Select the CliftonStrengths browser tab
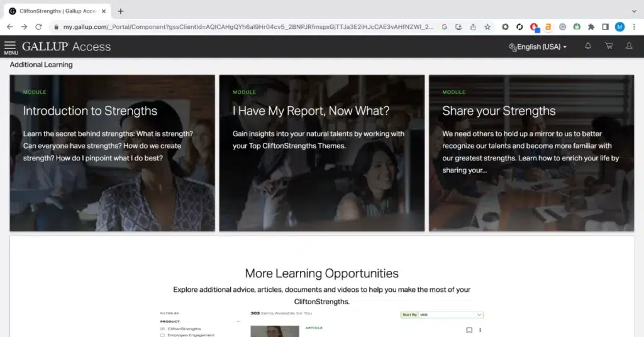This screenshot has width=644, height=337. coord(57,11)
